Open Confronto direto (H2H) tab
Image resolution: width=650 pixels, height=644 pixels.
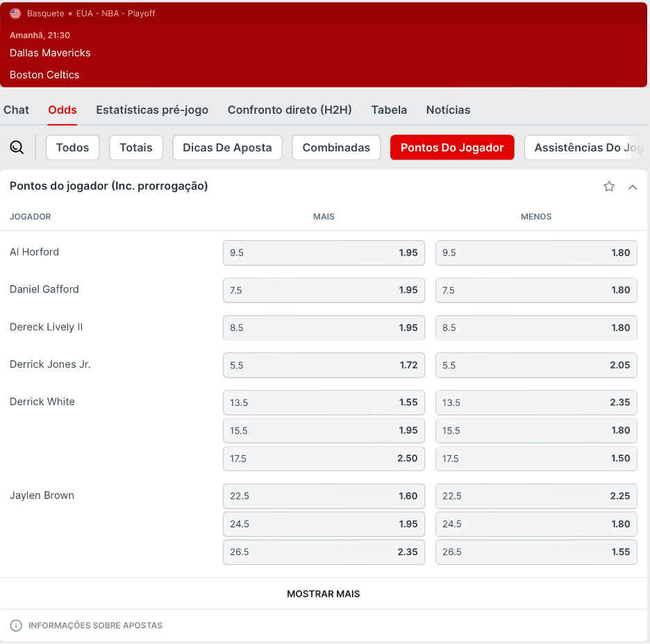(290, 110)
